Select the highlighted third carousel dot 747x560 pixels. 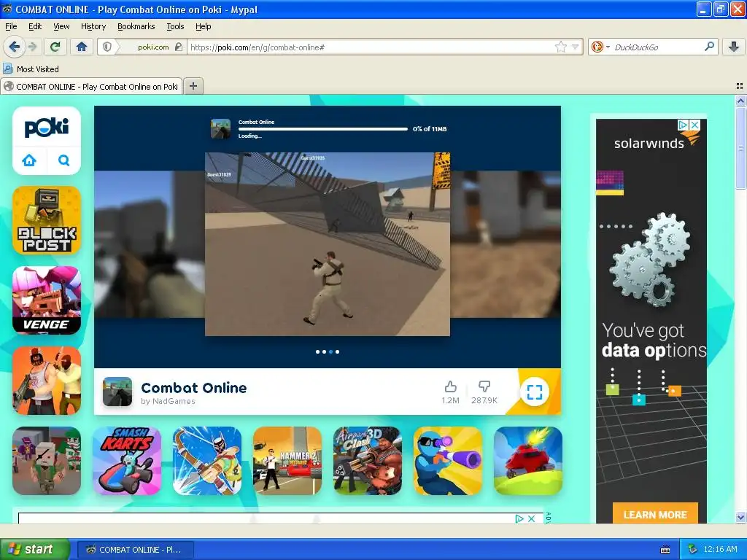tap(331, 352)
